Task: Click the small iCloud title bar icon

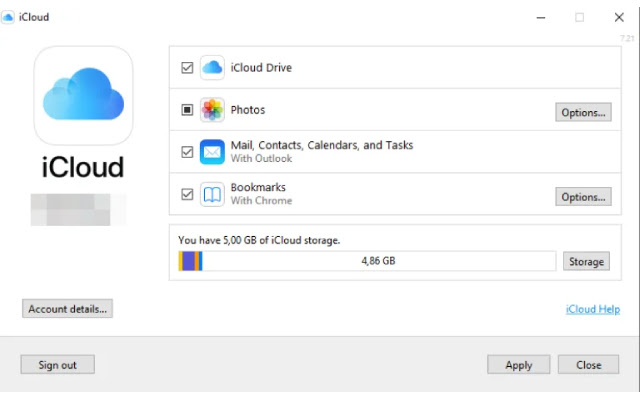Action: click(x=8, y=17)
